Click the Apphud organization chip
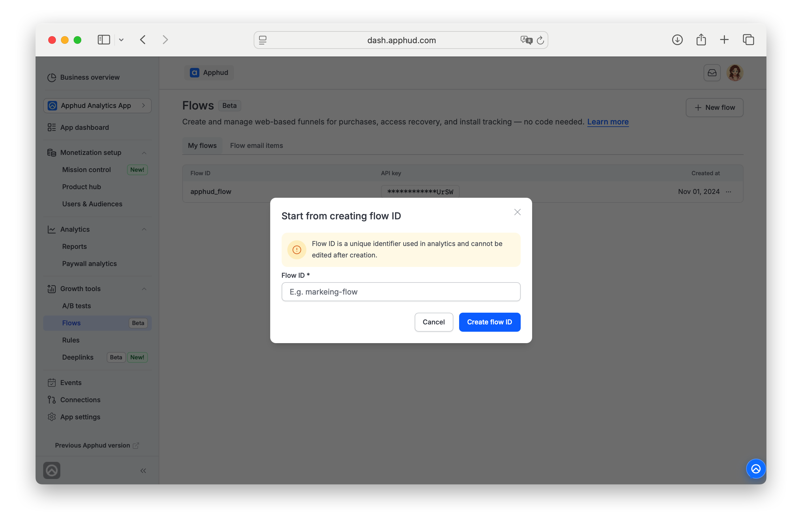Screen dimensions: 802x532 click(x=209, y=73)
